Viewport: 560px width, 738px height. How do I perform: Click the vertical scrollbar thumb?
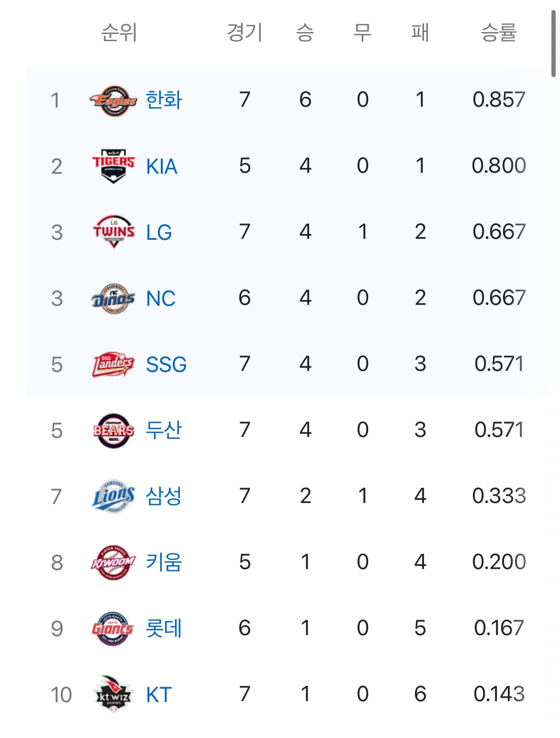(x=553, y=43)
